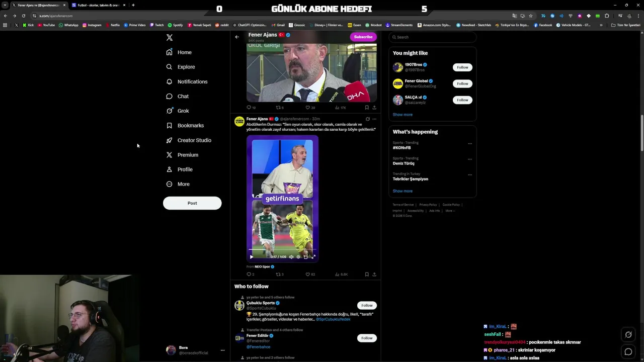Play the getirfinans video
This screenshot has height=362, width=644.
pyautogui.click(x=252, y=257)
